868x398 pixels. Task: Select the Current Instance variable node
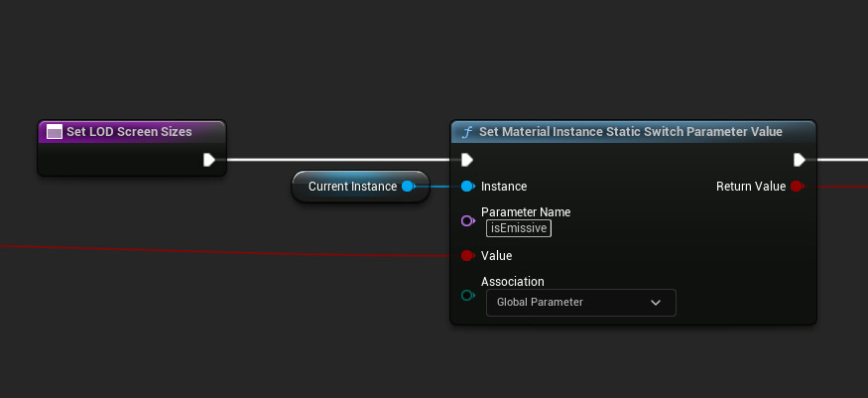(x=360, y=187)
